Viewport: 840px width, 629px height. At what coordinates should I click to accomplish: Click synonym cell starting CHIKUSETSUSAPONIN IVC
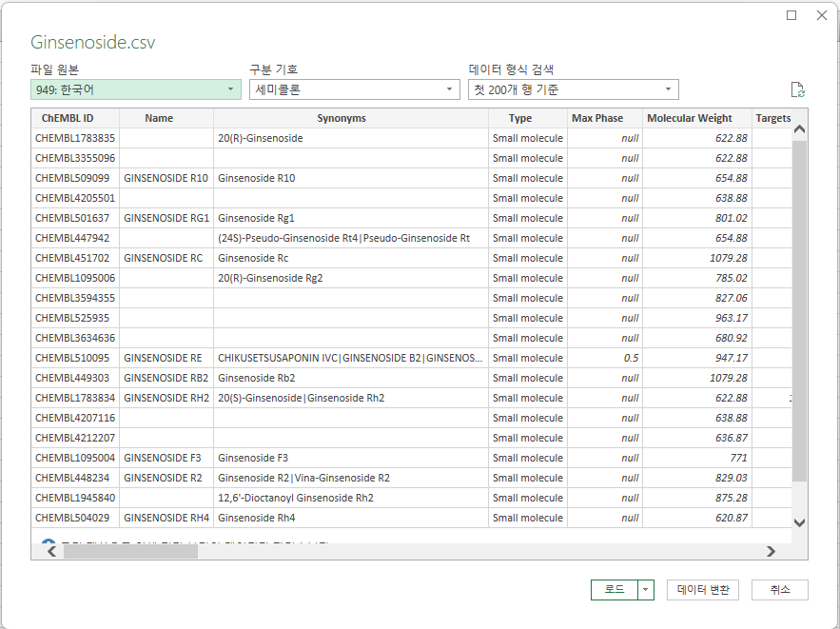point(351,358)
